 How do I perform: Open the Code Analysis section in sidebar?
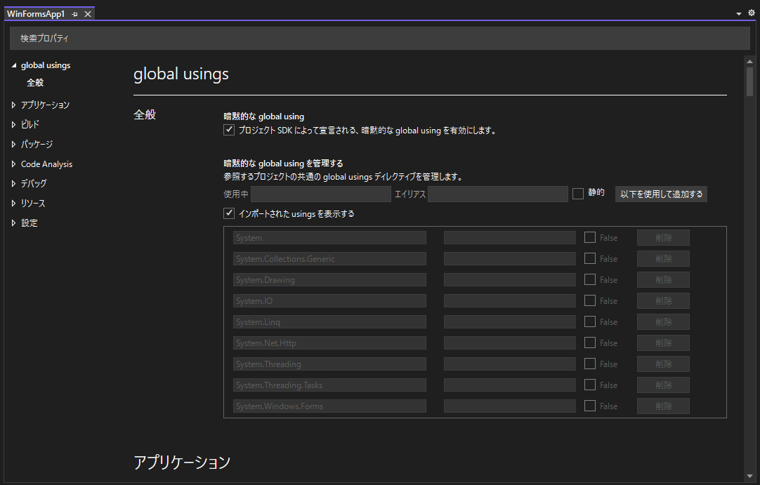[47, 164]
